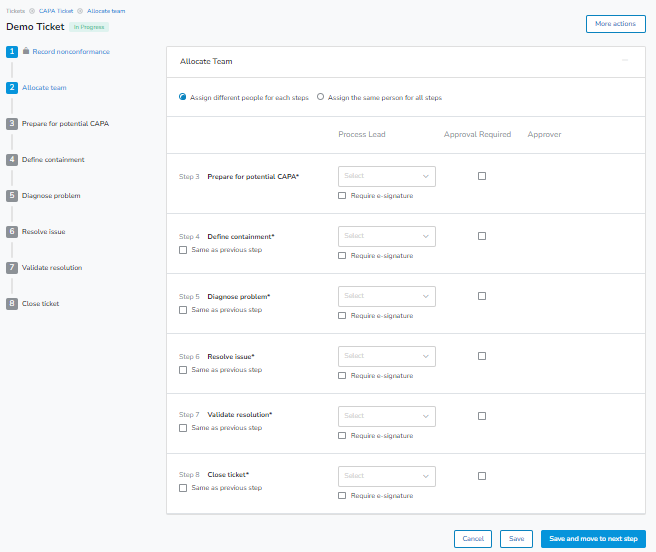The image size is (656, 552).
Task: Select Close ticket in sidebar
Action: (x=40, y=303)
